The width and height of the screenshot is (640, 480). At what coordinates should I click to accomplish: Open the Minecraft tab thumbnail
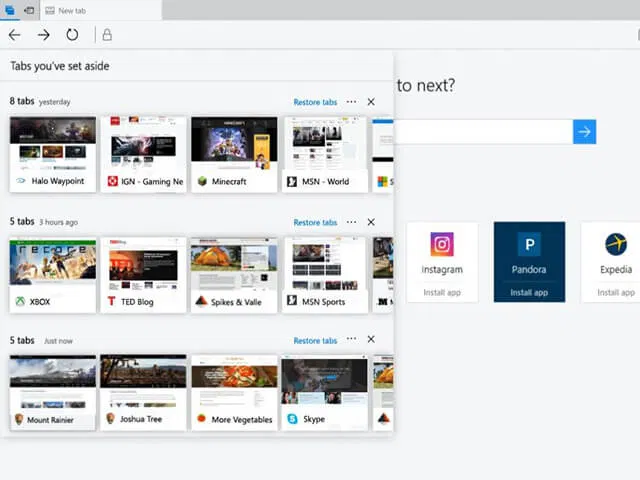(234, 154)
